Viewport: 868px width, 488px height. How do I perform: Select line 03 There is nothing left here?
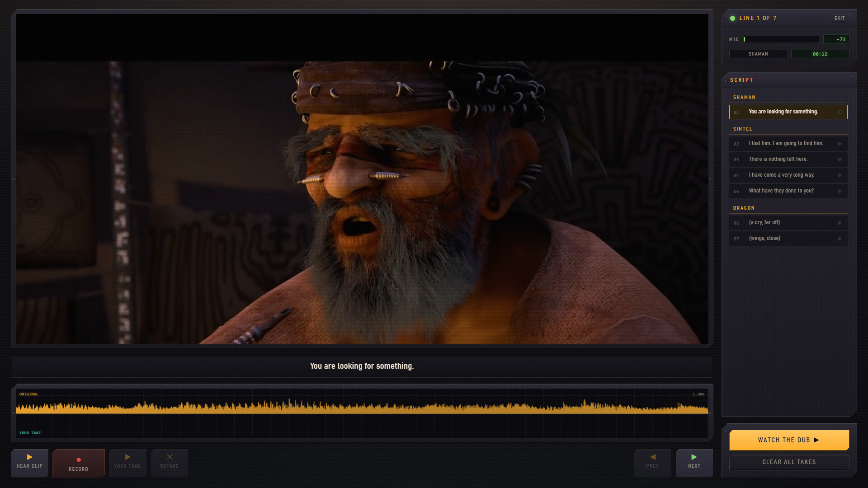tap(788, 160)
